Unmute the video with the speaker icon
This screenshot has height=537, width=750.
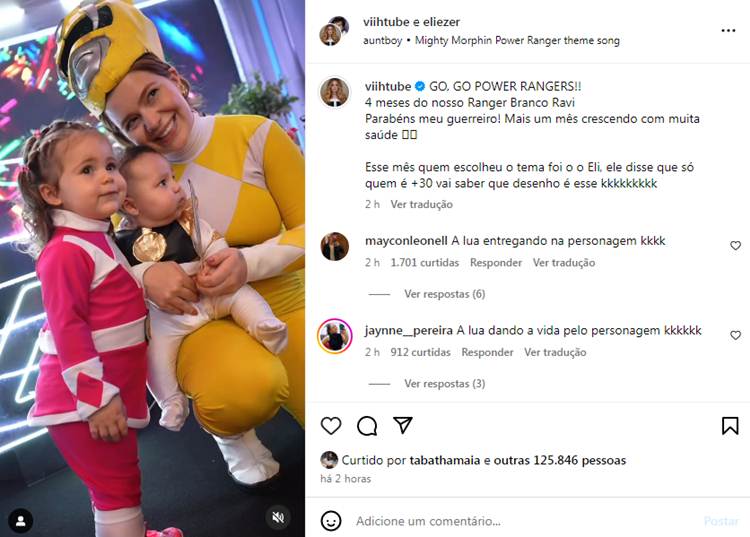[278, 517]
